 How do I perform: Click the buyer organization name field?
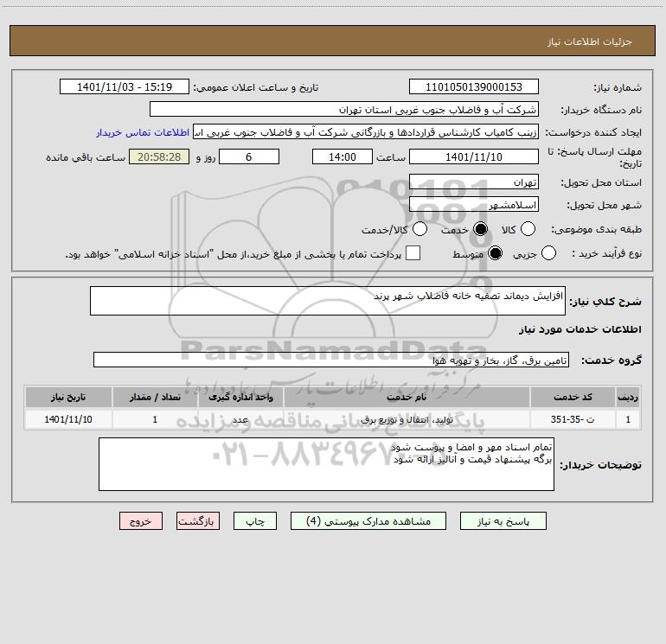pos(344,109)
